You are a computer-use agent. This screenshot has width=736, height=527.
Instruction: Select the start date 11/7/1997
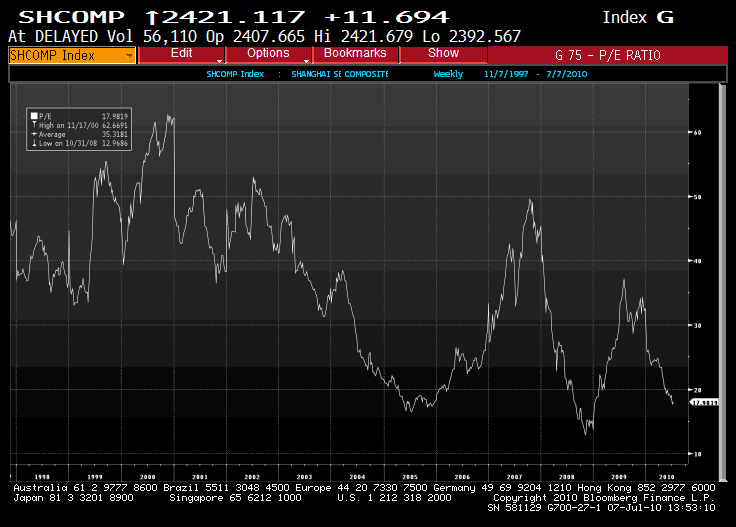pos(506,74)
